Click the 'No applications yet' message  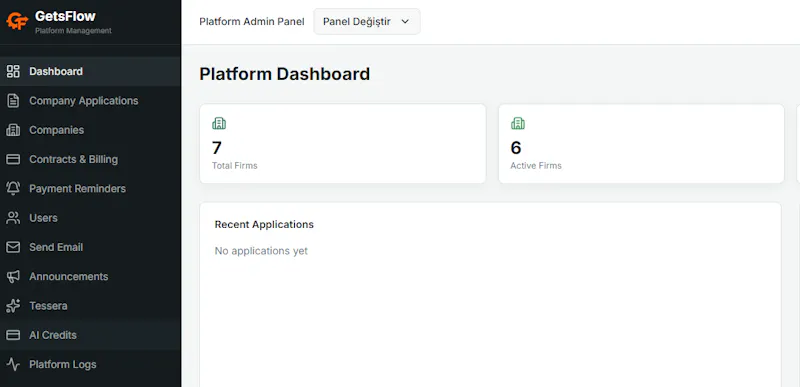[x=261, y=251]
